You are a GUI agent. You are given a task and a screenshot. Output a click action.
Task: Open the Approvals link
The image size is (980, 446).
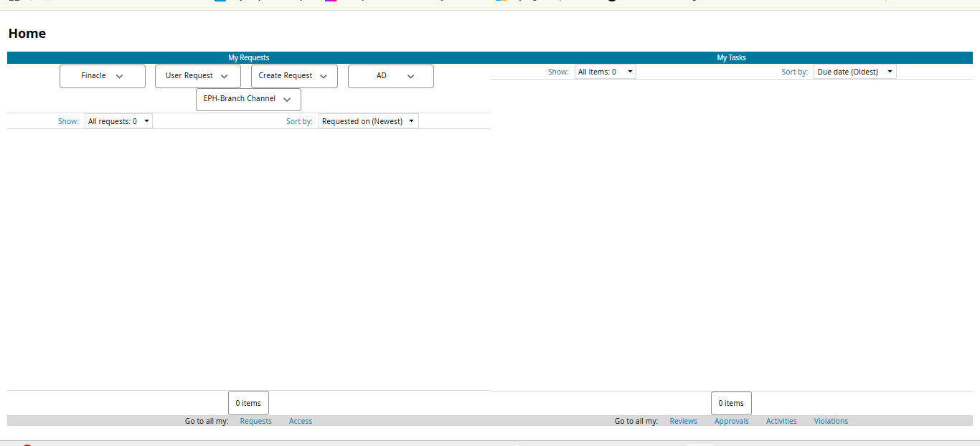(731, 421)
